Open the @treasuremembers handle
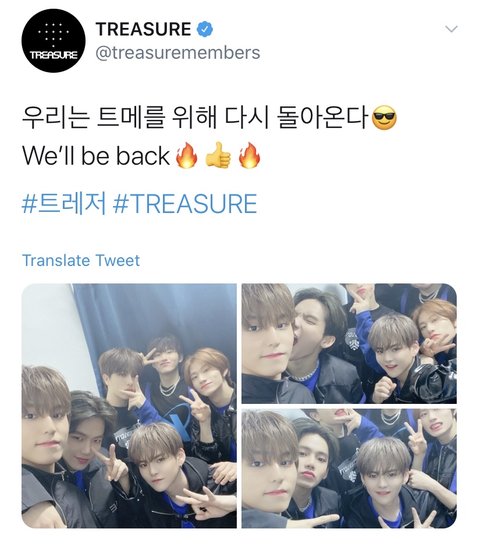 tap(178, 53)
